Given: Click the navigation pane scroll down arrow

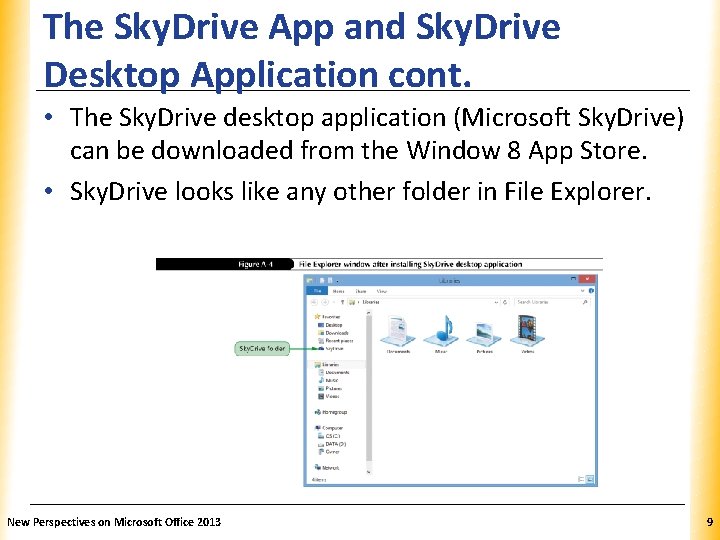Looking at the screenshot, I should [x=369, y=472].
